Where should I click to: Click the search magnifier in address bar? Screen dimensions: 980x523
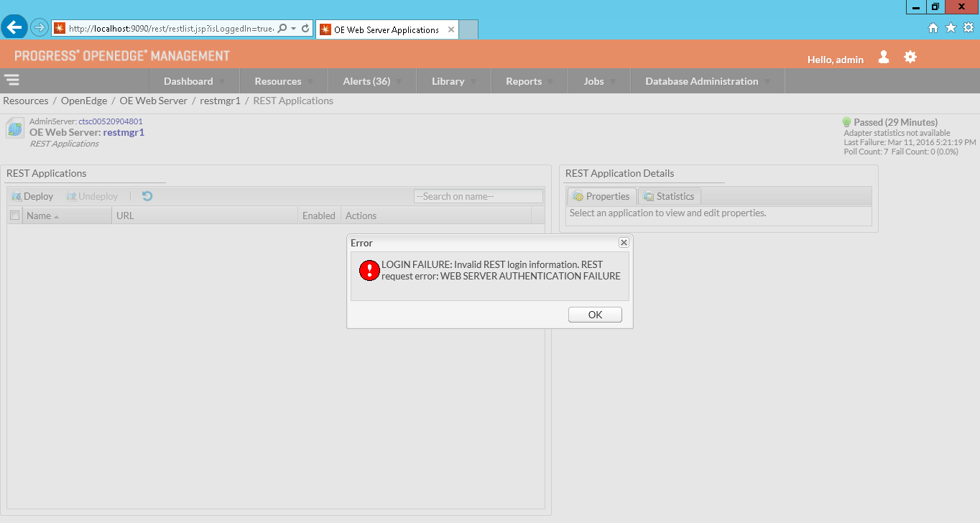coord(282,29)
